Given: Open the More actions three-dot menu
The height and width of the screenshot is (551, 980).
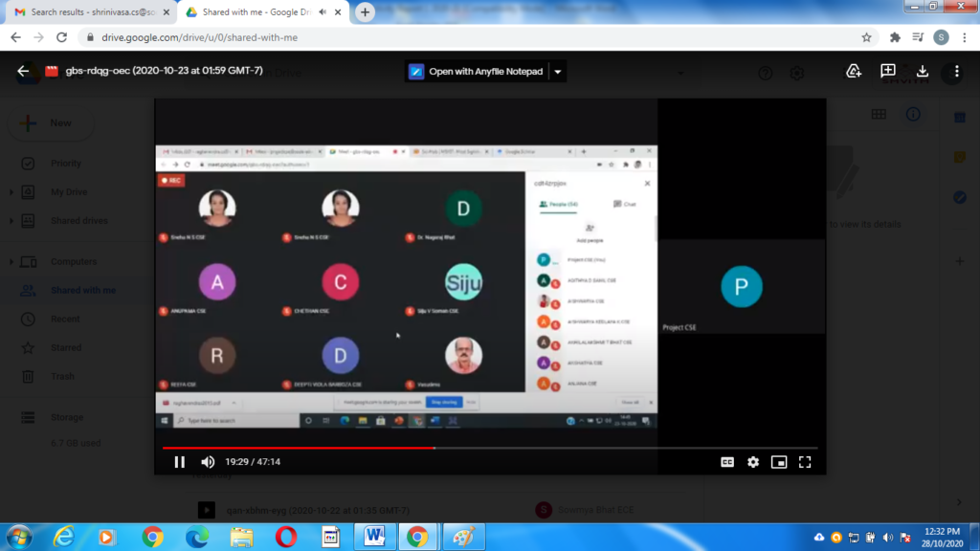Looking at the screenshot, I should 956,72.
